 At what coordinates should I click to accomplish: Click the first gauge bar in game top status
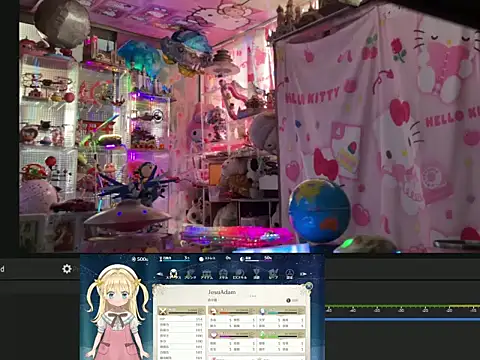pyautogui.click(x=175, y=258)
